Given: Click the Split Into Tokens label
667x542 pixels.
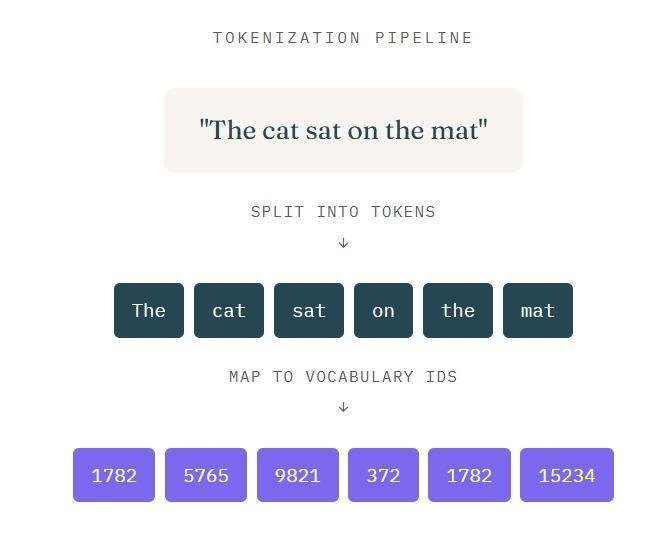Looking at the screenshot, I should [x=343, y=212].
